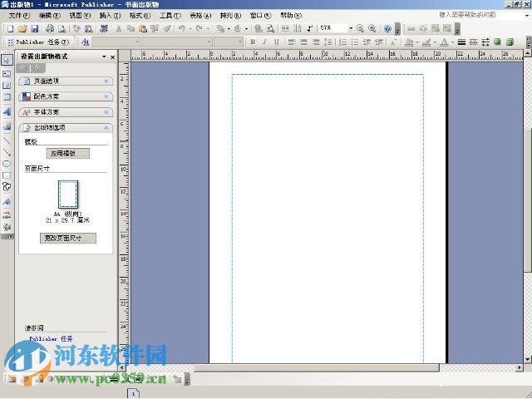Image resolution: width=532 pixels, height=399 pixels.
Task: Open Print Preview from the toolbar
Action: (62, 29)
